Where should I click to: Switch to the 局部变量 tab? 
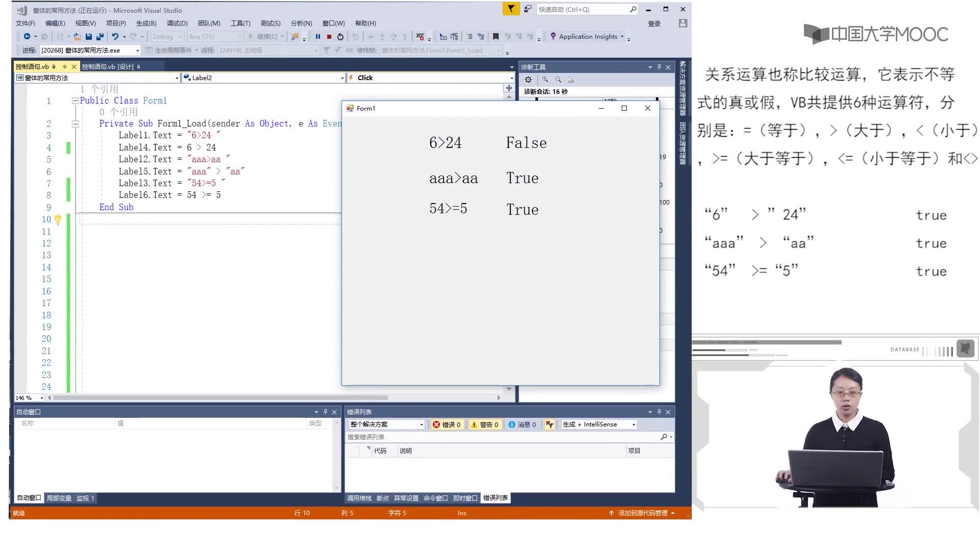point(59,498)
